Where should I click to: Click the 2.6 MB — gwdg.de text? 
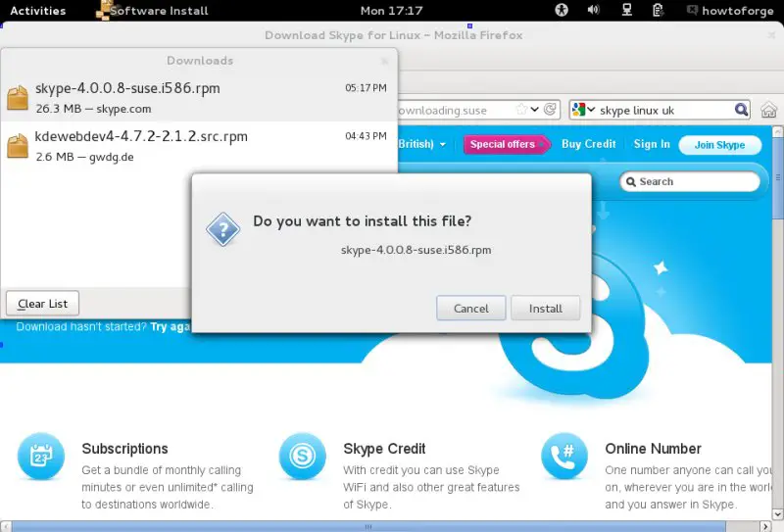(84, 157)
